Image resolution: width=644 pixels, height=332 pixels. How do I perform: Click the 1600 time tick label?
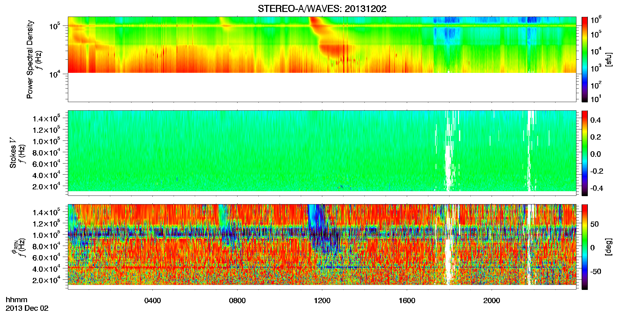(407, 301)
